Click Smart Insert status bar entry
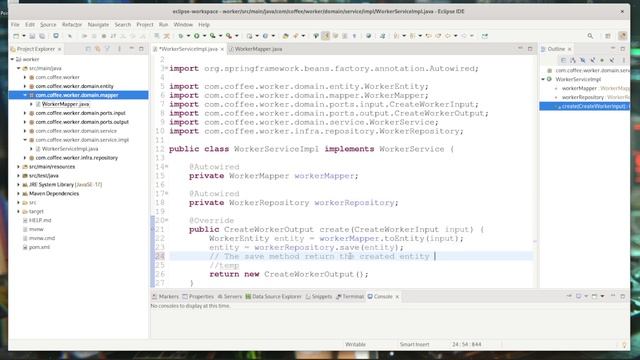Screen dimensions: 640x360 [x=415, y=344]
